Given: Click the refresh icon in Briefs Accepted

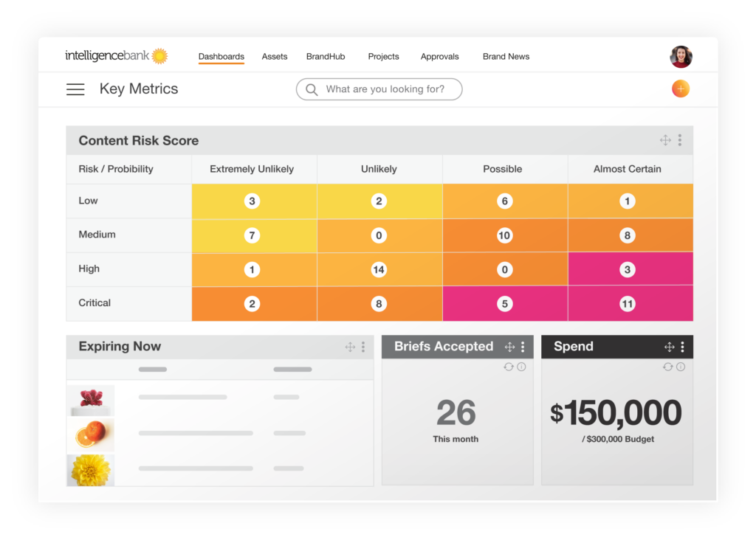Looking at the screenshot, I should click(509, 367).
